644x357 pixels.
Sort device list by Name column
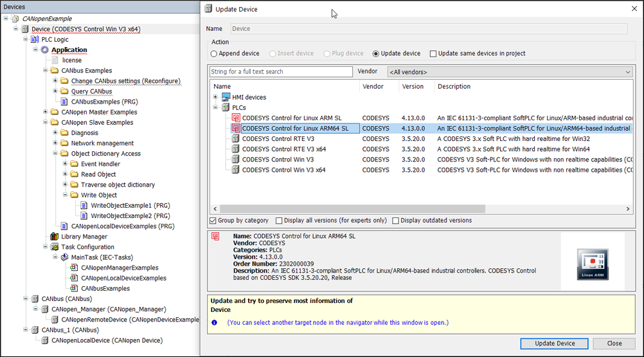pos(222,86)
